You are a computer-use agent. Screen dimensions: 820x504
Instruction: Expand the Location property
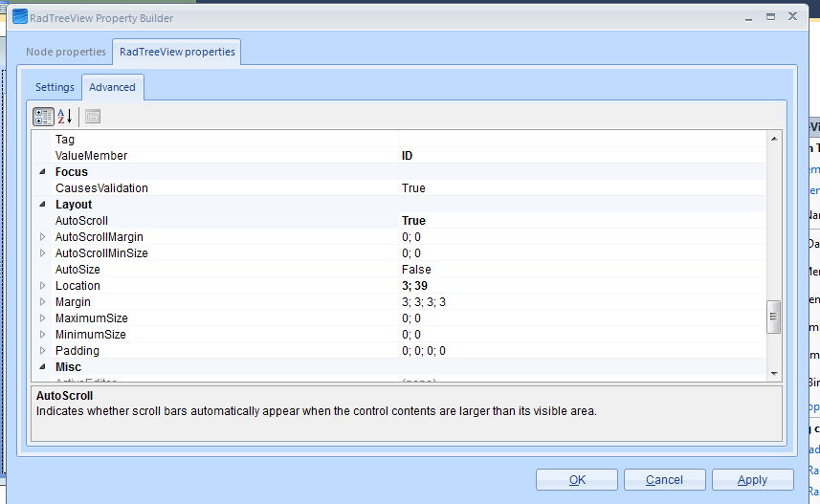point(42,286)
